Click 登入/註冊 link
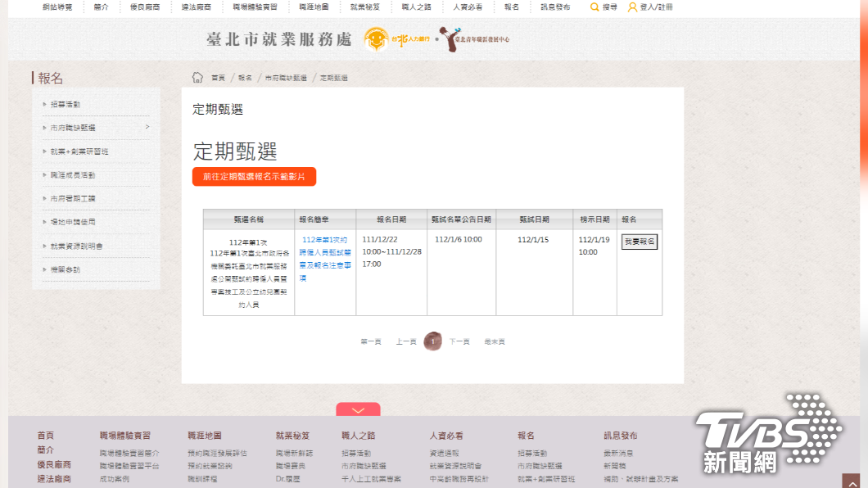Screen dimensions: 868x488 657,7
